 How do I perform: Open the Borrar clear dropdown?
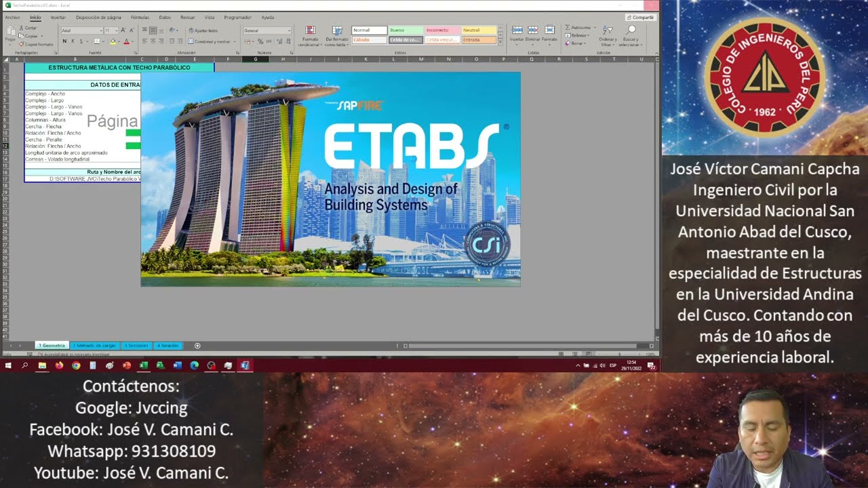[x=576, y=43]
